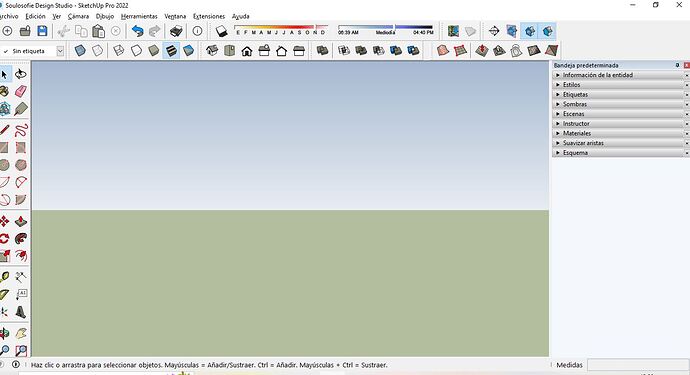The image size is (690, 375).
Task: Toggle Back Edges style
Action: [97, 51]
